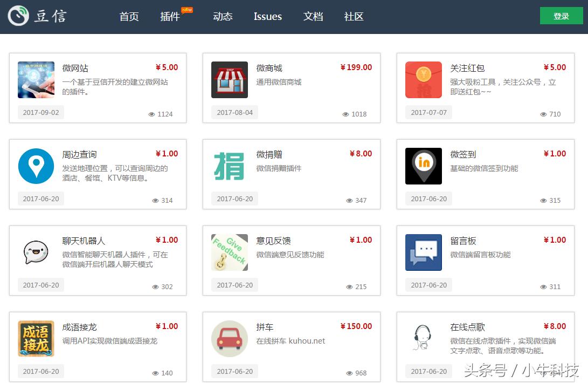Click the green 登录 button
The width and height of the screenshot is (588, 383).
(561, 16)
